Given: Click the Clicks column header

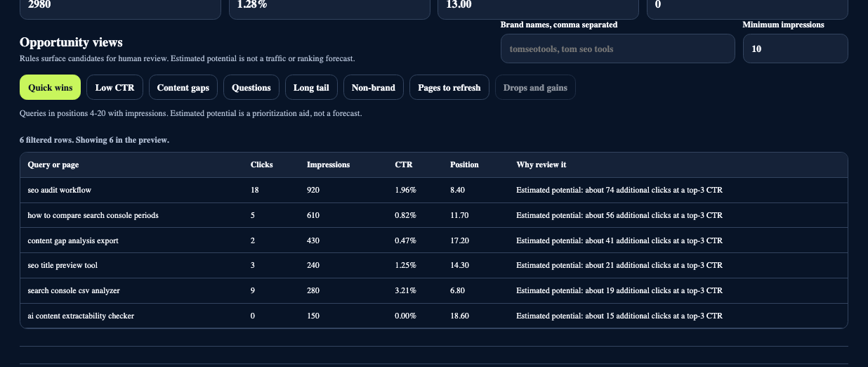Looking at the screenshot, I should (x=262, y=165).
